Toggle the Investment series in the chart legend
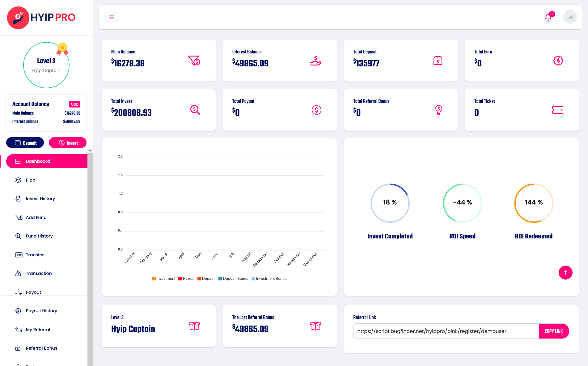 click(163, 278)
